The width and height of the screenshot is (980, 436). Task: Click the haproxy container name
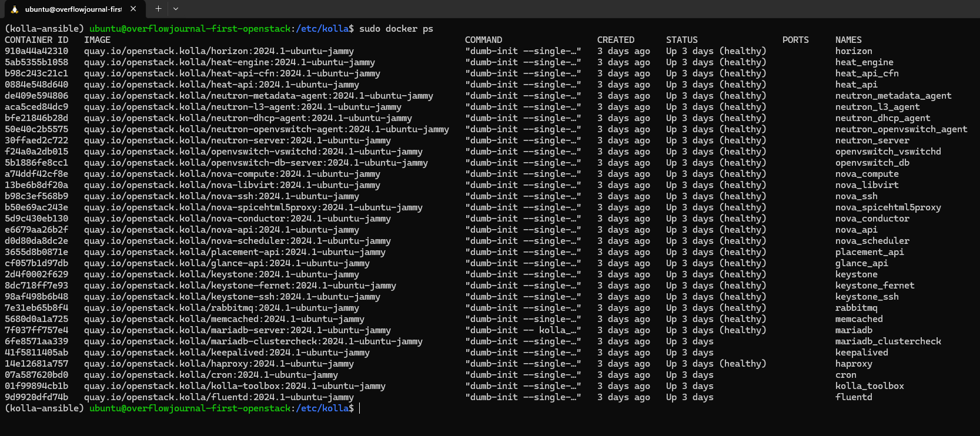coord(854,364)
